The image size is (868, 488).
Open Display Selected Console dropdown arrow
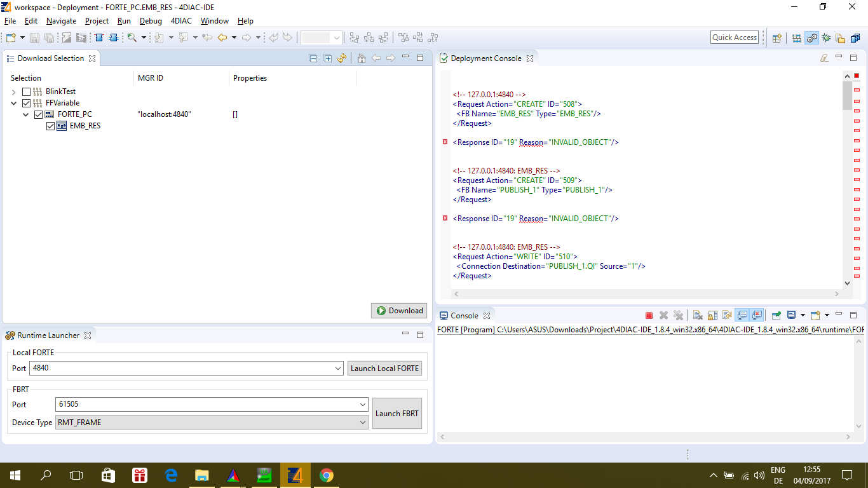pyautogui.click(x=803, y=315)
